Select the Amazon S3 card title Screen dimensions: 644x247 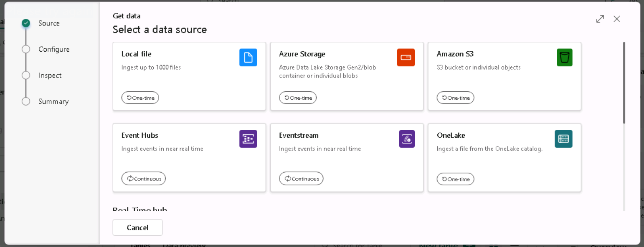click(x=455, y=54)
